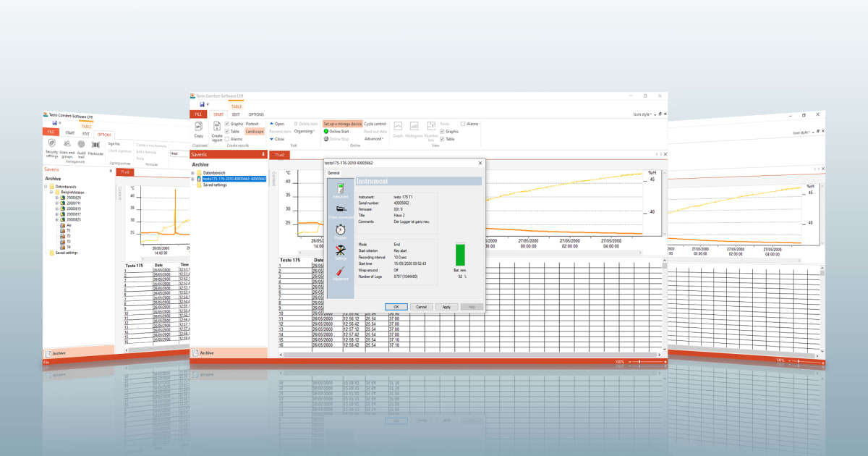Click the Apply button in the instrument dialog

click(446, 307)
